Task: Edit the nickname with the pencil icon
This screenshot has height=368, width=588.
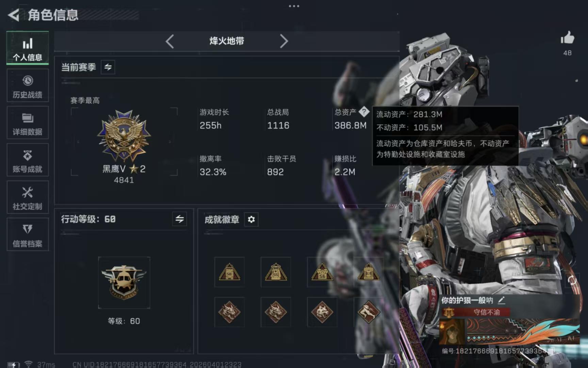Action: pyautogui.click(x=501, y=300)
